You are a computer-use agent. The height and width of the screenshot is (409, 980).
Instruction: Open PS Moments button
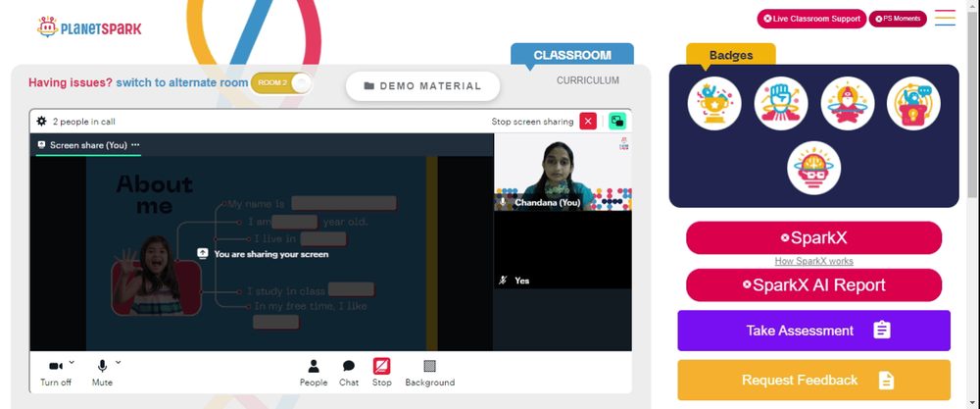tap(898, 19)
